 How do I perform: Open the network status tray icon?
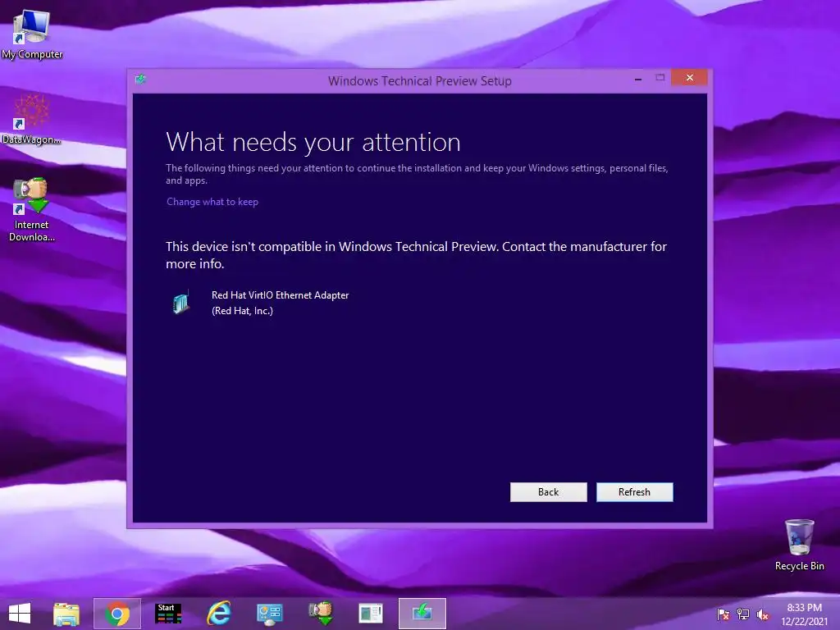pos(743,614)
